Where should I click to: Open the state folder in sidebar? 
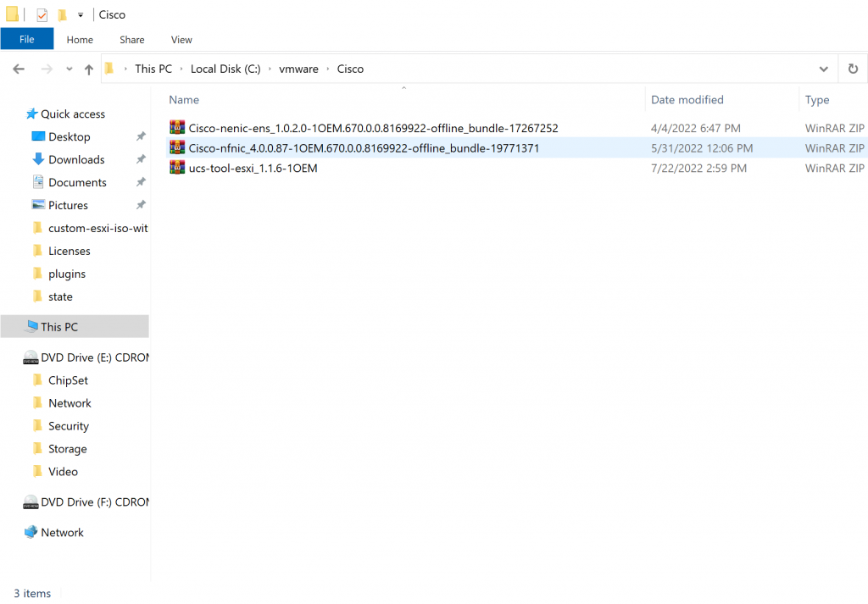(60, 296)
